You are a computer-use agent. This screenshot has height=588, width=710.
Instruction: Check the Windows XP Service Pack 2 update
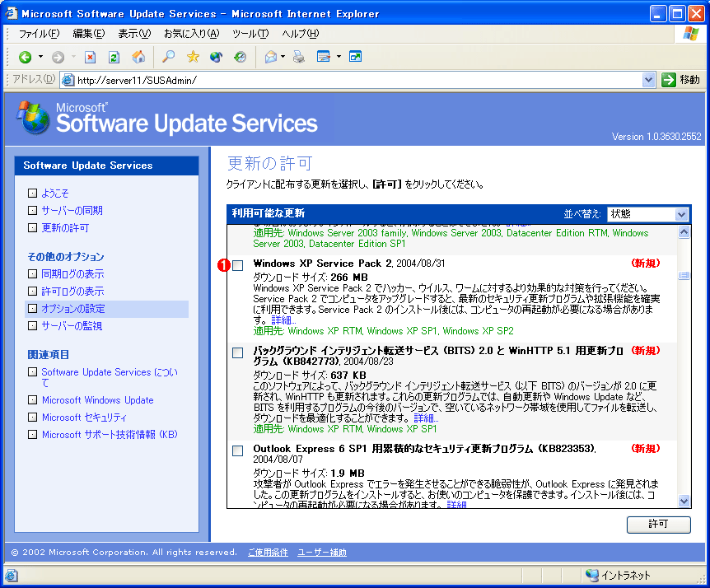238,265
